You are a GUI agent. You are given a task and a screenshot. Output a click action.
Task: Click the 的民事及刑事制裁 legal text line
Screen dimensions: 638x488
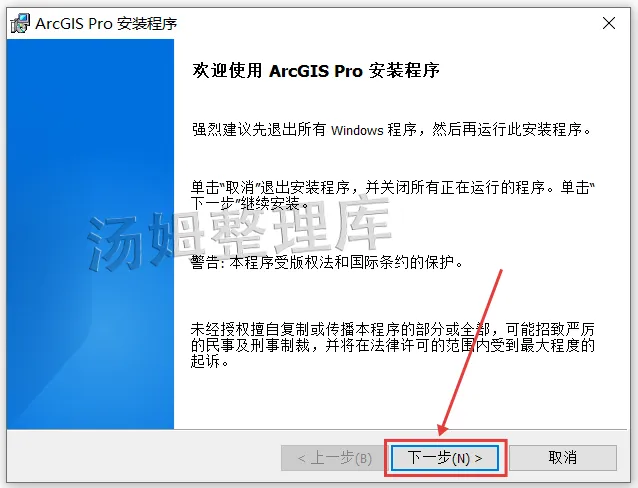[393, 346]
